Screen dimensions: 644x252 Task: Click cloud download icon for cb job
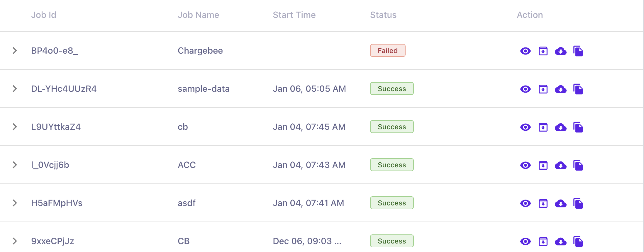tap(560, 127)
